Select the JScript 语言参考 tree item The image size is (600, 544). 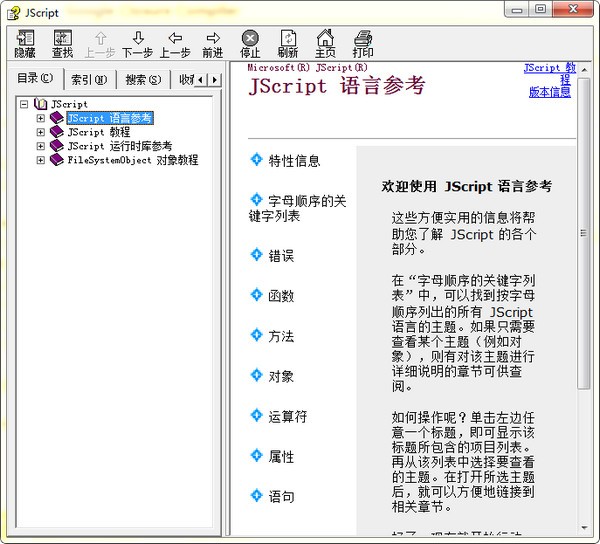pyautogui.click(x=110, y=118)
